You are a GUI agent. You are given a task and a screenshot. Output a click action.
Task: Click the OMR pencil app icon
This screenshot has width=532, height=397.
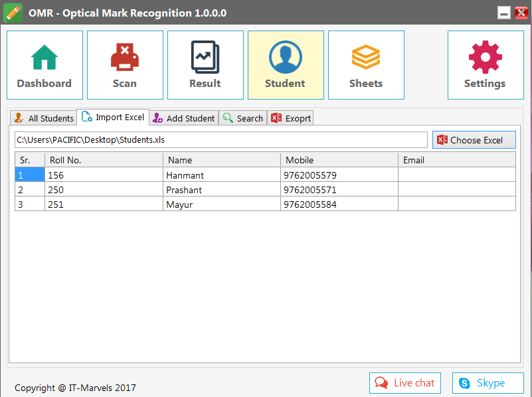(x=13, y=13)
